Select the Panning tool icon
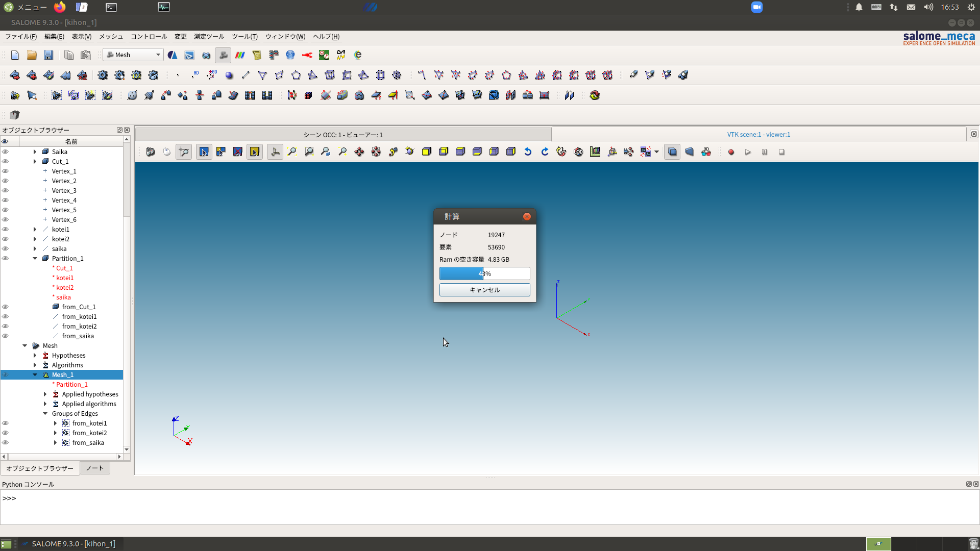Screen dimensions: 980x551 pyautogui.click(x=359, y=152)
